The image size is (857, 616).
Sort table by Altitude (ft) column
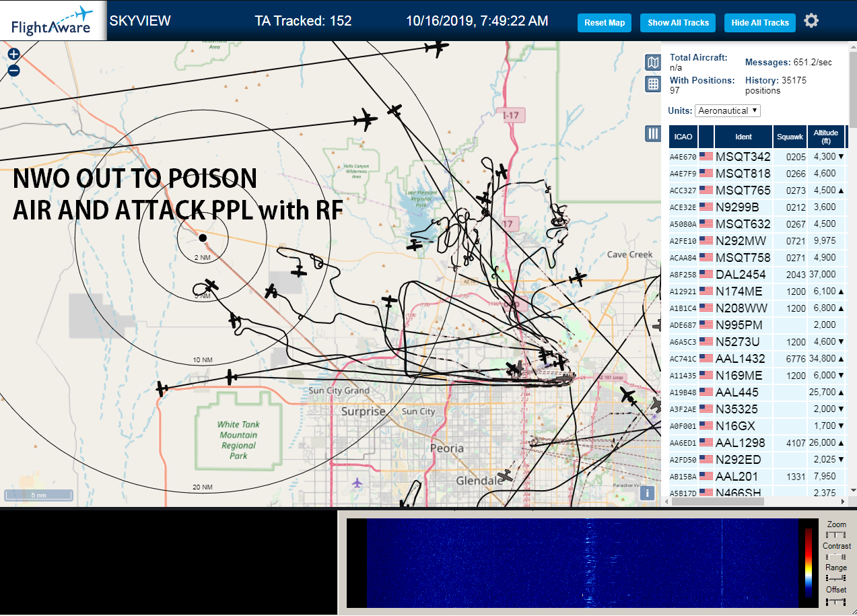(x=825, y=137)
